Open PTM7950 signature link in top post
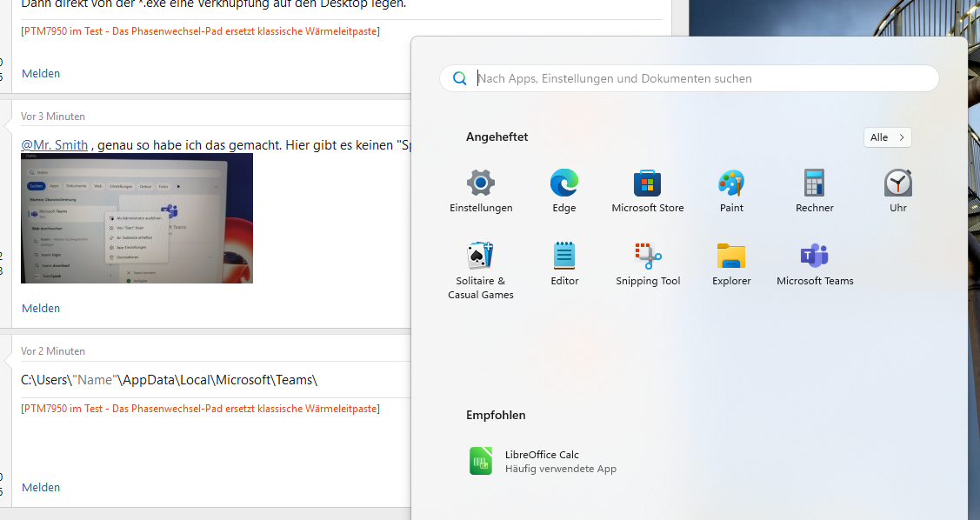The image size is (980, 520). (x=201, y=31)
